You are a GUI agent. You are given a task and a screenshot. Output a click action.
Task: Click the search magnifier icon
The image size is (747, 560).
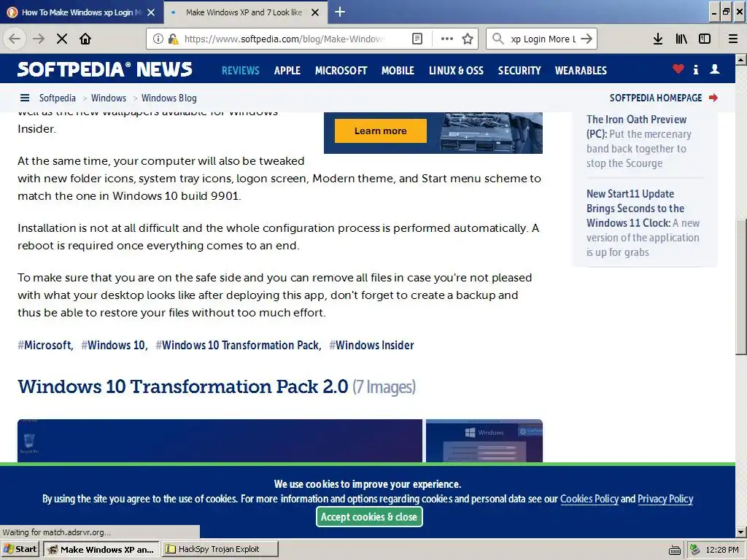[498, 39]
